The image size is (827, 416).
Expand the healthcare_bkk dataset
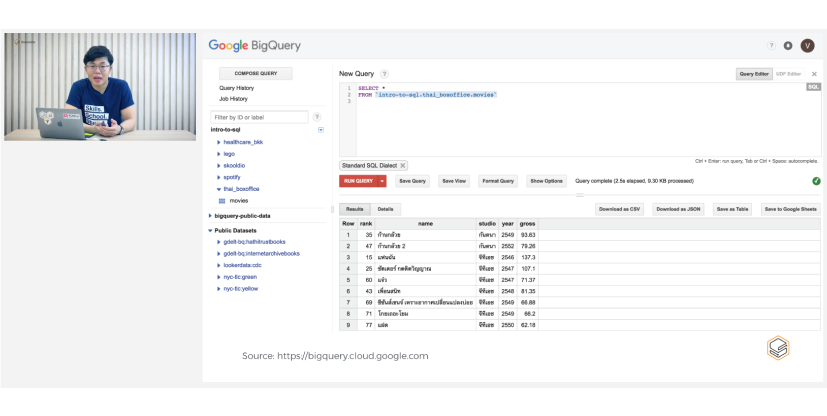pos(219,142)
